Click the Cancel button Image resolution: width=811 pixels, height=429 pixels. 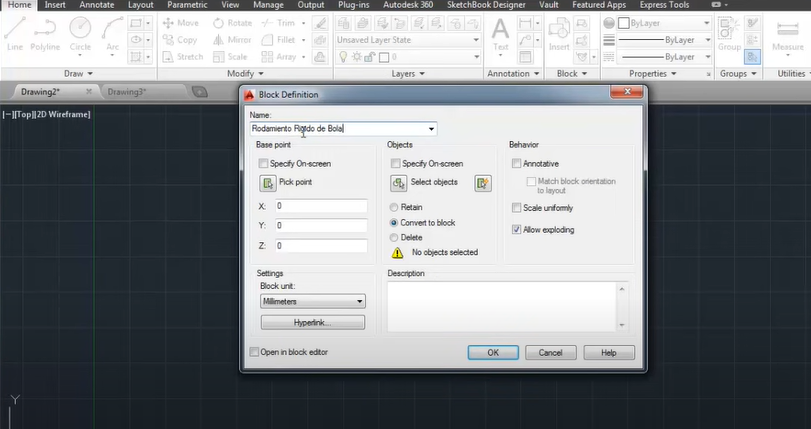[x=550, y=352]
